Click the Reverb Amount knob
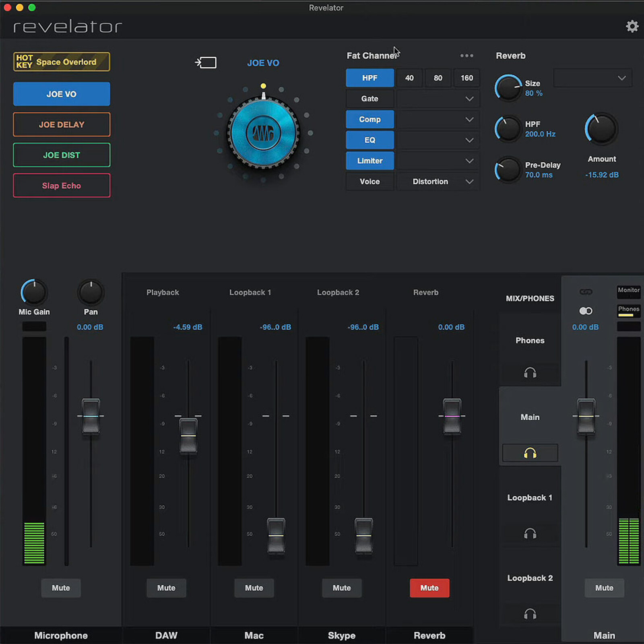This screenshot has height=644, width=644. pos(601,129)
